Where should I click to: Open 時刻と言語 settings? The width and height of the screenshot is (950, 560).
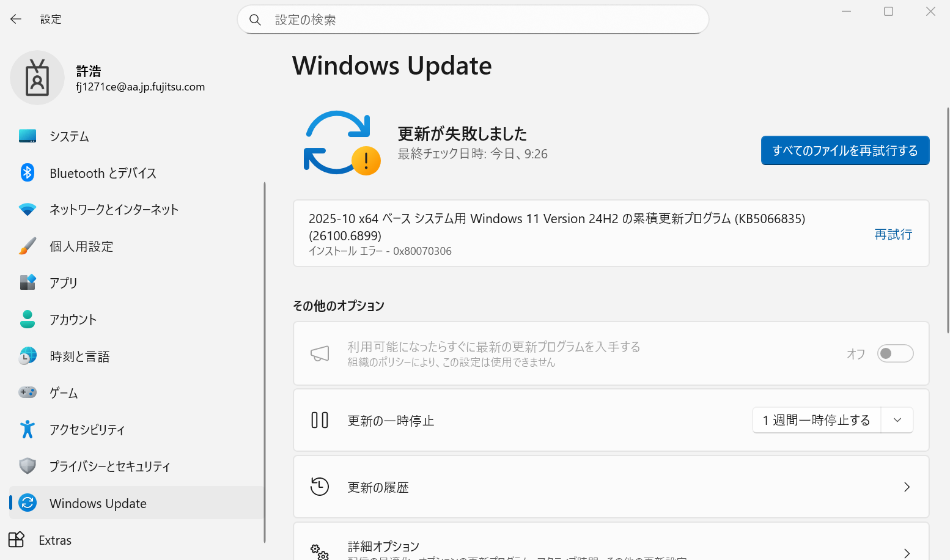tap(137, 356)
